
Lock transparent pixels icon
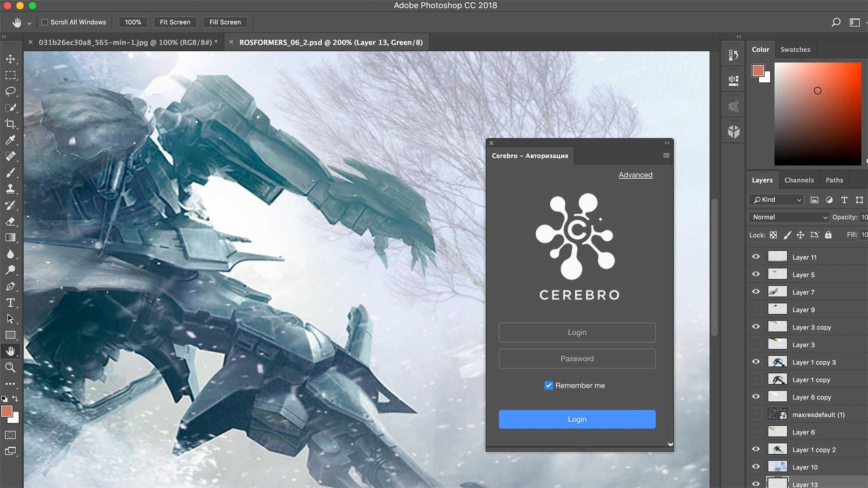tap(773, 235)
